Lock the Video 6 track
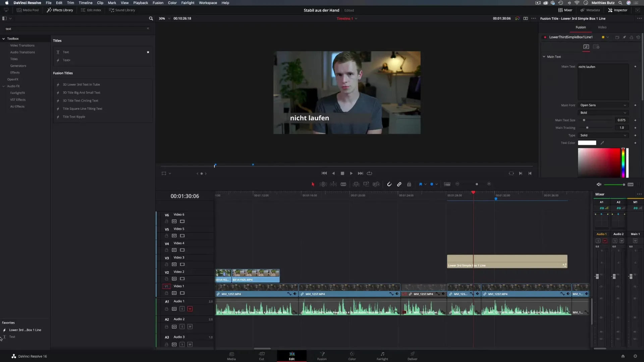Image resolution: width=644 pixels, height=362 pixels. pos(166,222)
